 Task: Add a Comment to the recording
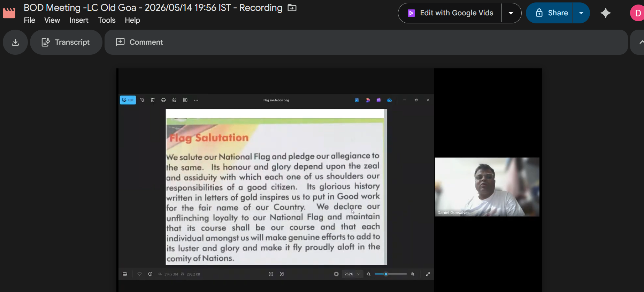pos(139,42)
